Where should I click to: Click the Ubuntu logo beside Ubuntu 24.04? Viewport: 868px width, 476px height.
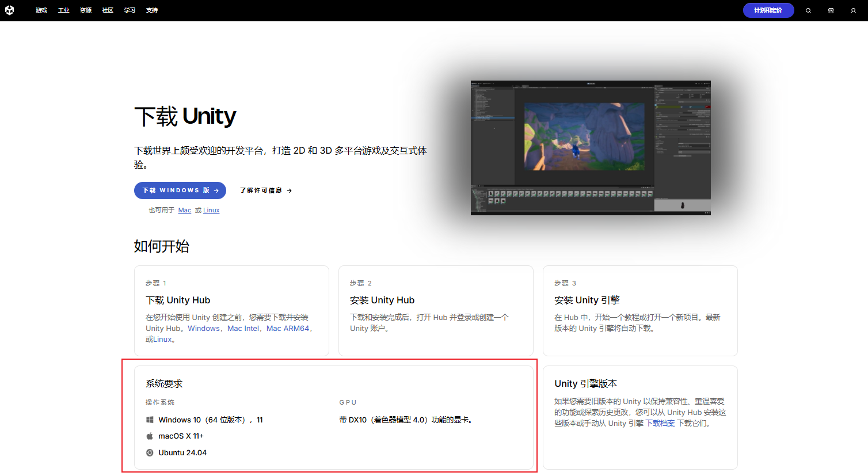pyautogui.click(x=150, y=452)
